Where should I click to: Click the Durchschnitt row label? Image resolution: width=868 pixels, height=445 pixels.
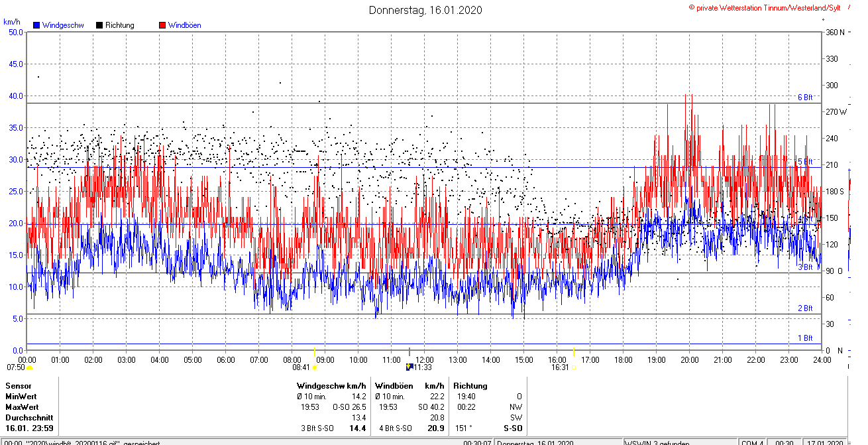click(28, 417)
